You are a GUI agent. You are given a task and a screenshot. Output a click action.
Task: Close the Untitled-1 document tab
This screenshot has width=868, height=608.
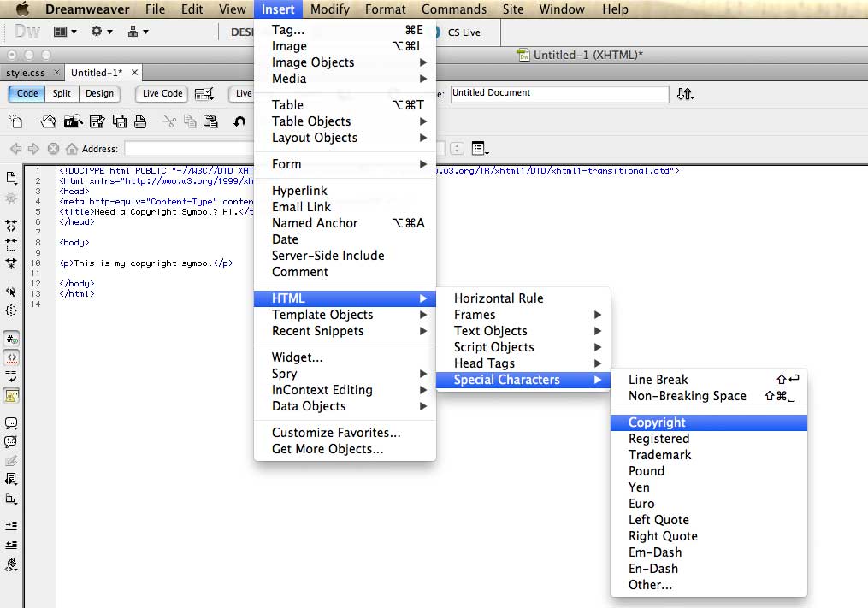point(134,72)
